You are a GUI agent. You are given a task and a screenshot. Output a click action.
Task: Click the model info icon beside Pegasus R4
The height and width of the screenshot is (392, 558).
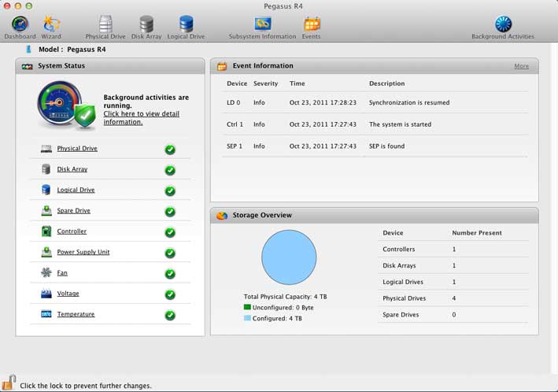point(28,49)
